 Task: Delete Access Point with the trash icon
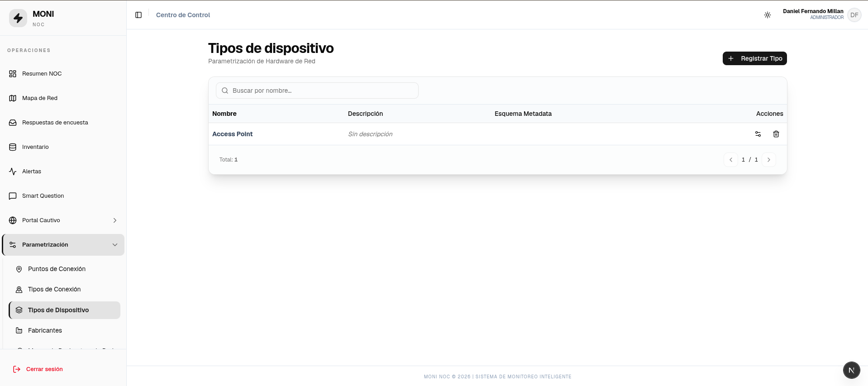tap(776, 134)
